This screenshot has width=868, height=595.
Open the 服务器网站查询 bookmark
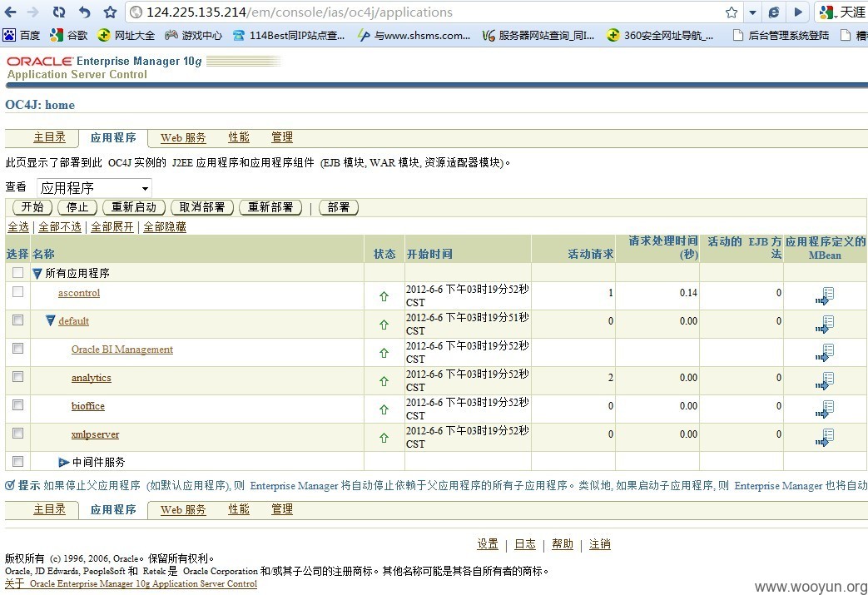538,36
